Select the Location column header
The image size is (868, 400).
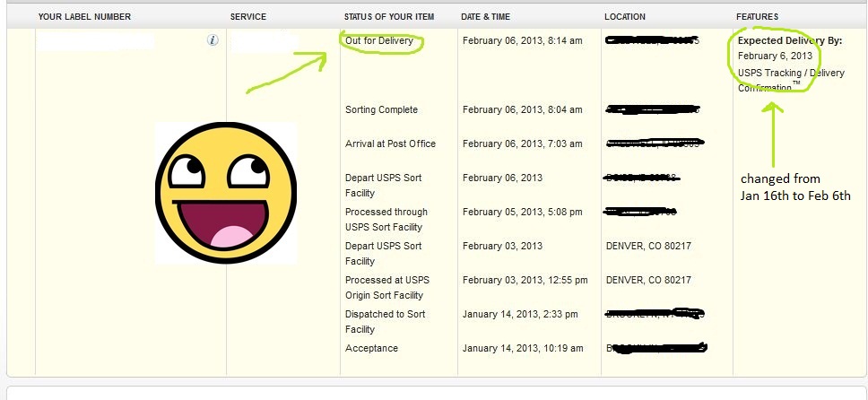[625, 17]
